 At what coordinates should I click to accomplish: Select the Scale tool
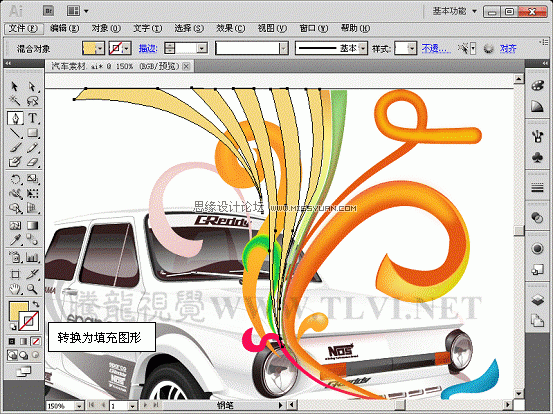point(32,179)
